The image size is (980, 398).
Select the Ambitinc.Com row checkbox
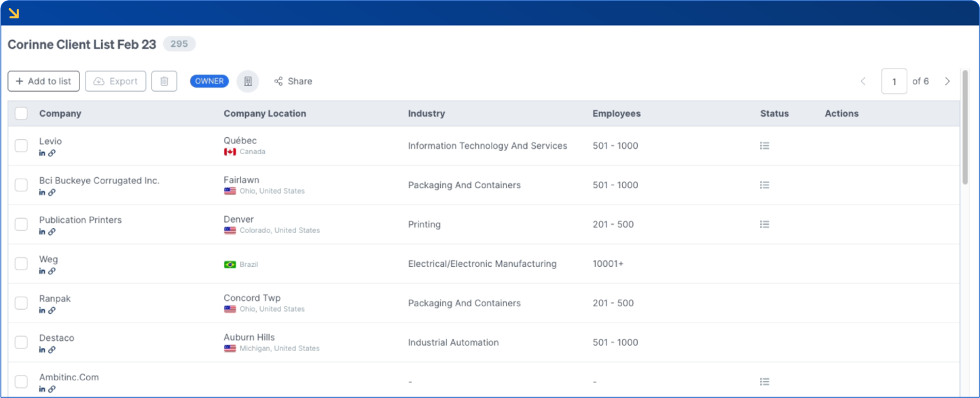(21, 382)
